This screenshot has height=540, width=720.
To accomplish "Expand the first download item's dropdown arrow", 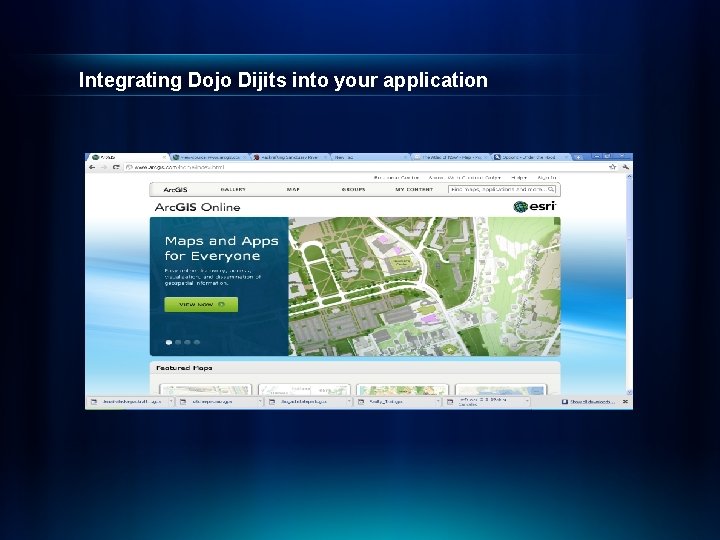I will [x=170, y=402].
